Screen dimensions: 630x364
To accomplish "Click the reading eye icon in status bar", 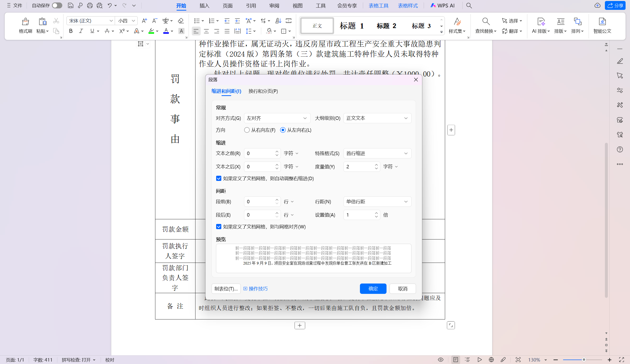I will [440, 360].
